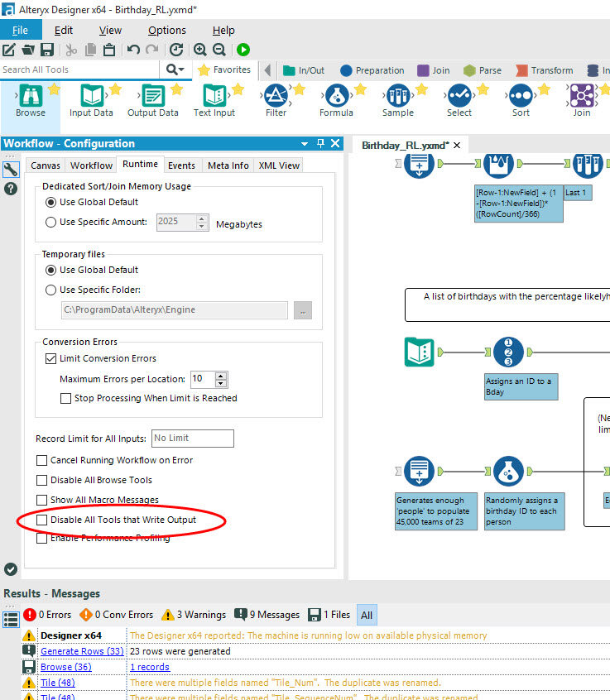Click the Search All Tools field
This screenshot has width=610, height=700.
(79, 70)
